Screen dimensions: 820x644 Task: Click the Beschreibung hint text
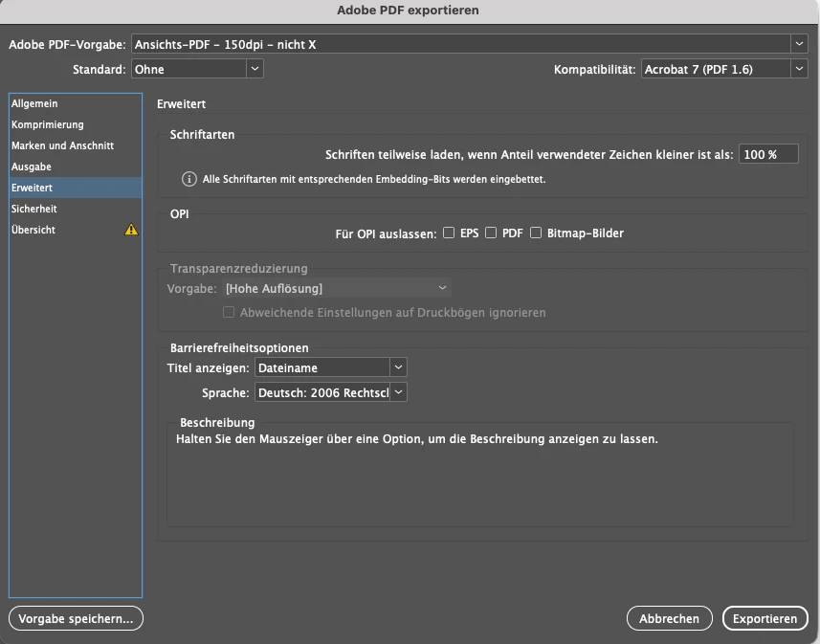417,439
